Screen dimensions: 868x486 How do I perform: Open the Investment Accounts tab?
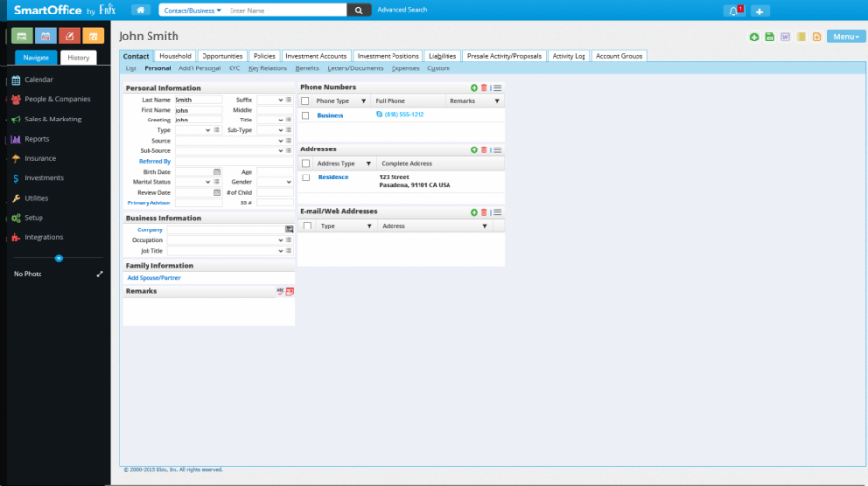[316, 56]
